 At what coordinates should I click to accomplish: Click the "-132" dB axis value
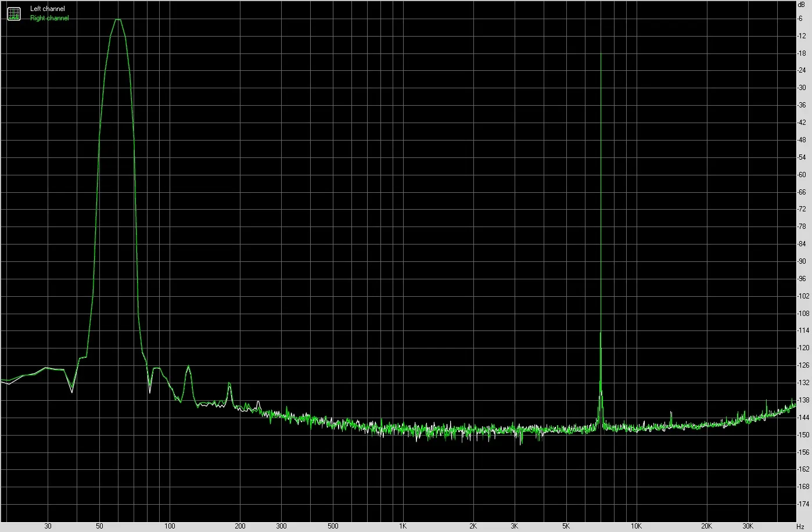(803, 383)
